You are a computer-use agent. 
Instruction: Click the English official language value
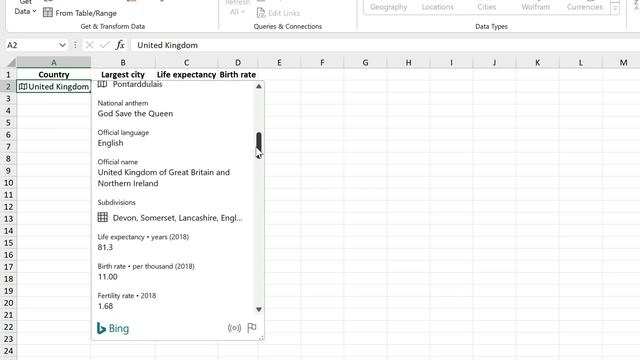click(x=110, y=143)
